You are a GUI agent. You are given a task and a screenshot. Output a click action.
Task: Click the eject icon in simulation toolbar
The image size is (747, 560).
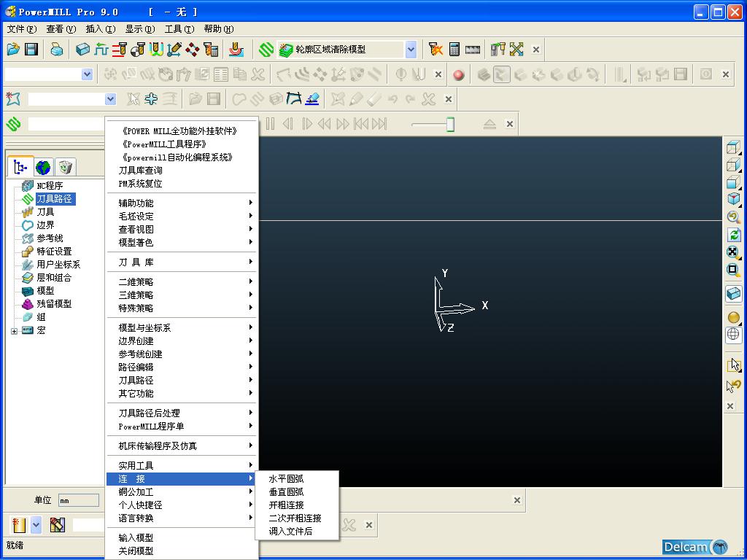[489, 124]
